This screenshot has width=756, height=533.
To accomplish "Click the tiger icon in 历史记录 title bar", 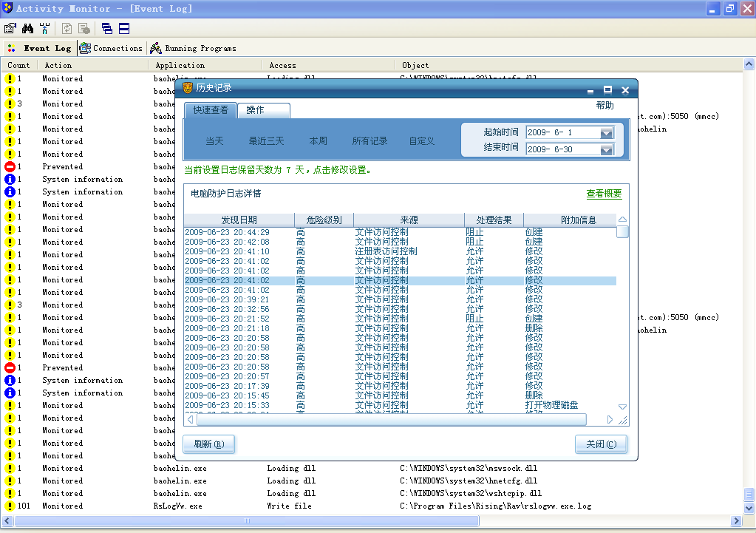I will (187, 89).
